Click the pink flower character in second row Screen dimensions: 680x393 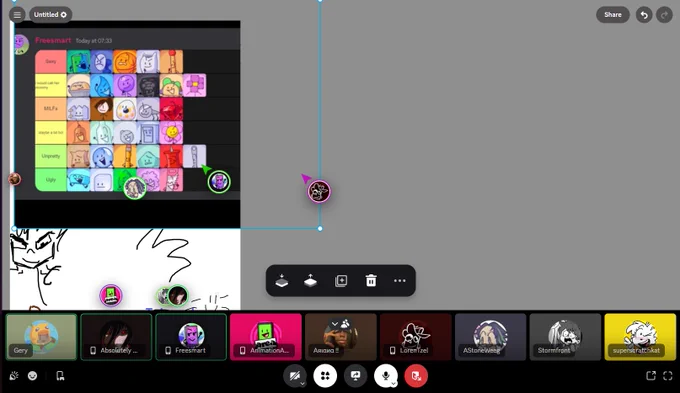[194, 85]
